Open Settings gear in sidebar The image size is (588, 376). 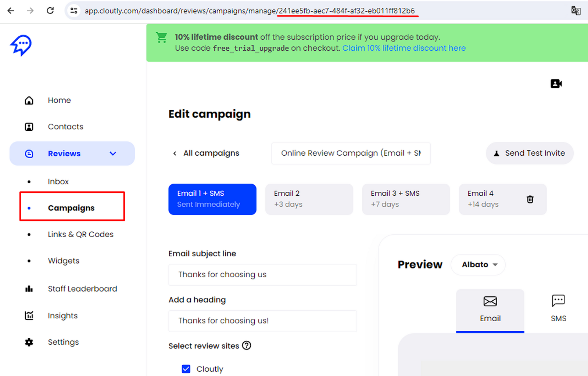[29, 342]
